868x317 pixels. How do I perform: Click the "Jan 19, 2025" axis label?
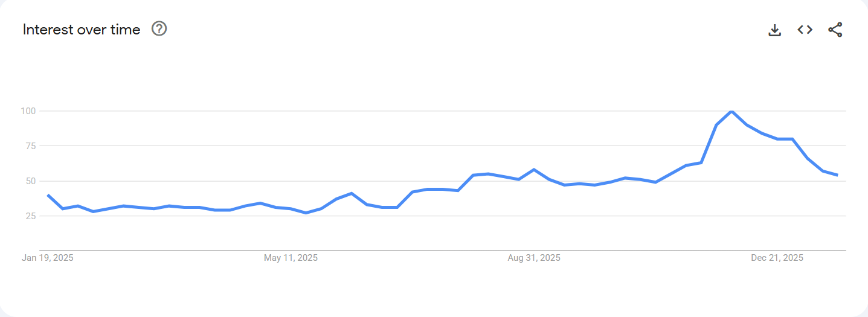click(x=48, y=258)
